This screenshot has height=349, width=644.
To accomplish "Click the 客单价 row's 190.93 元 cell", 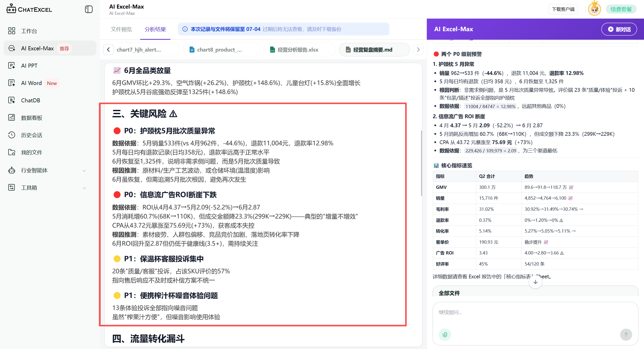I will [499, 242].
